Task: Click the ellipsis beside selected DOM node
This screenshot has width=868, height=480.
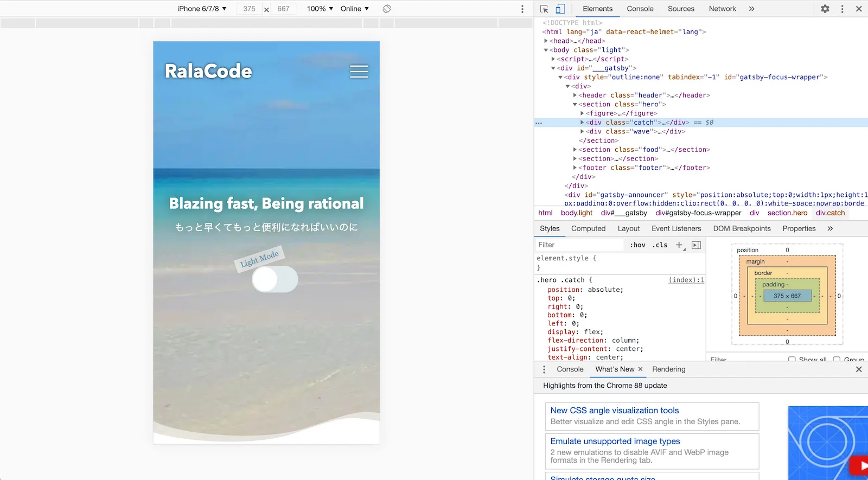Action: [x=539, y=123]
